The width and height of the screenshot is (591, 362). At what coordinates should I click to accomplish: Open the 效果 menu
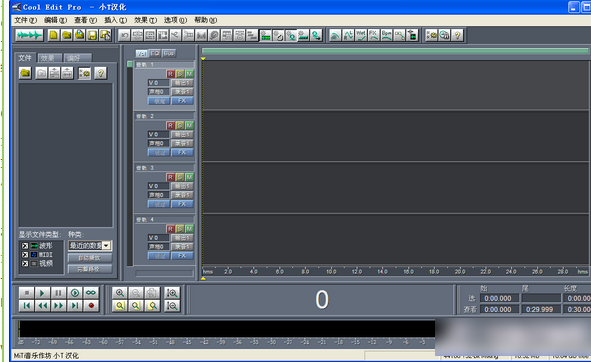tap(145, 20)
